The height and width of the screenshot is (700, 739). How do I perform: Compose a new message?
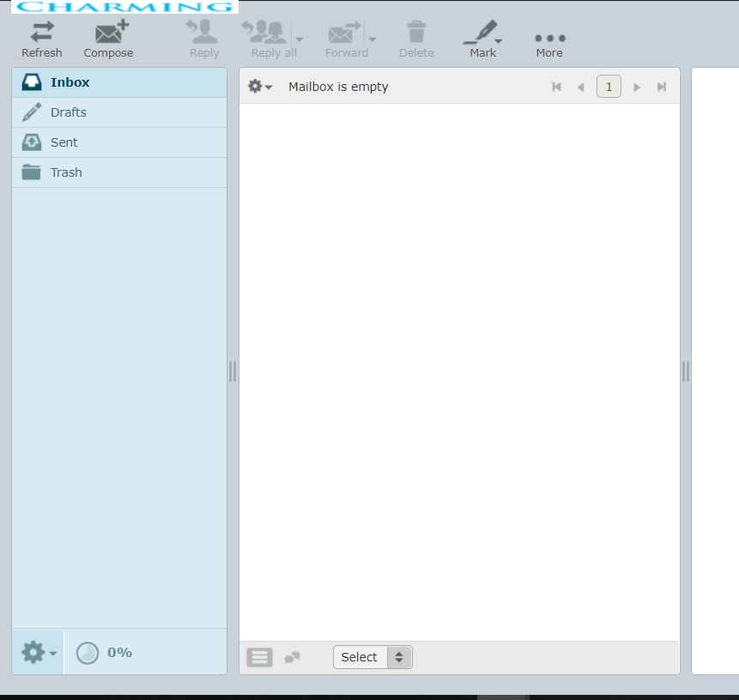[108, 39]
